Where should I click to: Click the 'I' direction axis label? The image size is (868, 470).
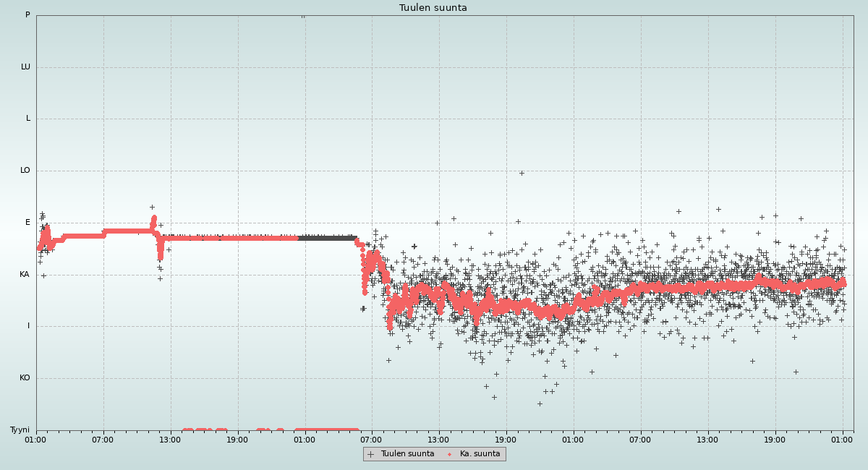point(29,326)
